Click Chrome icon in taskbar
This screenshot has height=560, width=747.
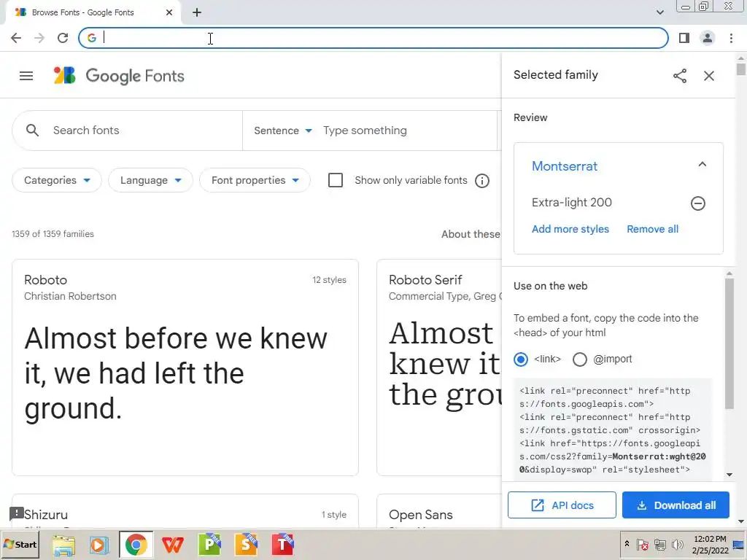click(x=136, y=545)
